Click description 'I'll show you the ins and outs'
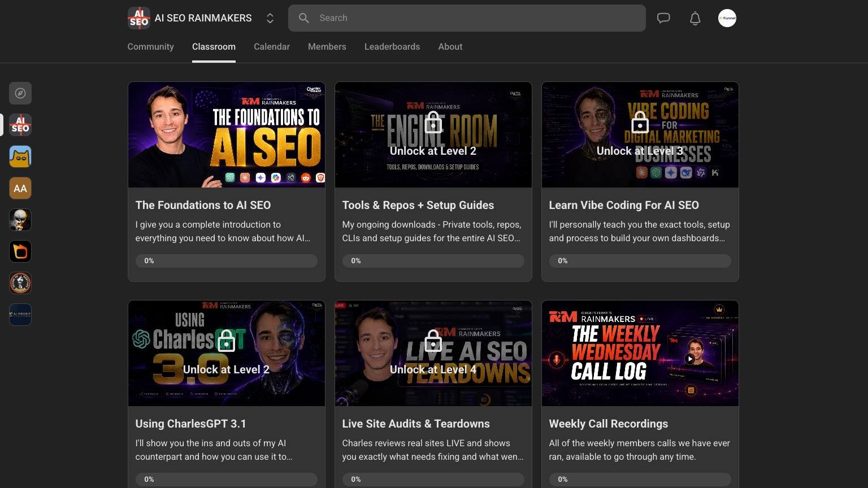This screenshot has height=488, width=868. (x=214, y=450)
